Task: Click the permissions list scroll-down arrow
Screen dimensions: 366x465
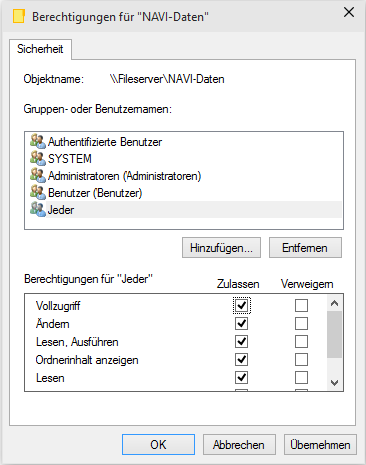Action: [334, 383]
